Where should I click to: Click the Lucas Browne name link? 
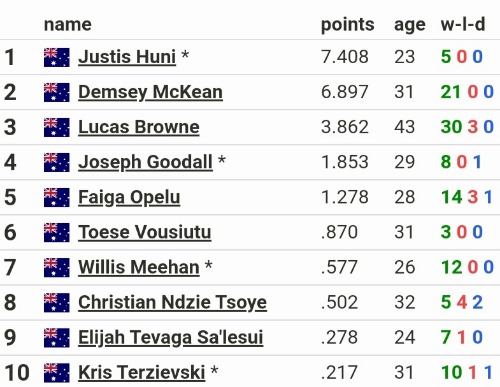139,127
